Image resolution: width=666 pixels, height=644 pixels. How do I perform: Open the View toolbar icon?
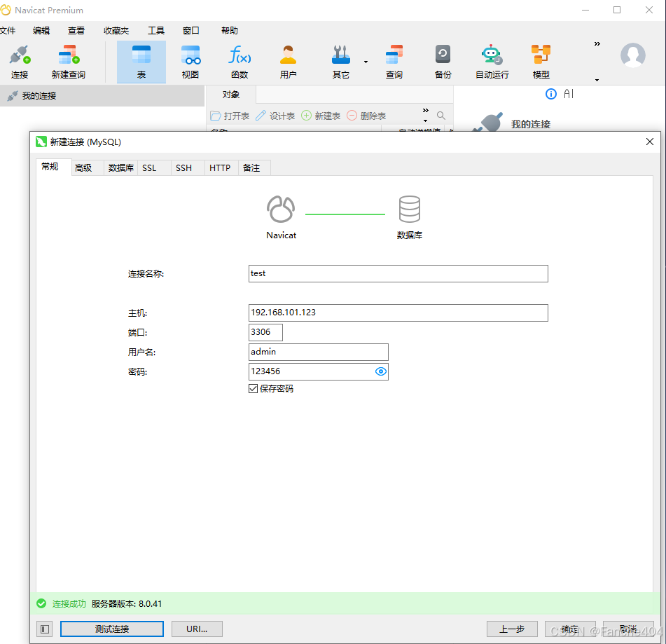tap(190, 62)
